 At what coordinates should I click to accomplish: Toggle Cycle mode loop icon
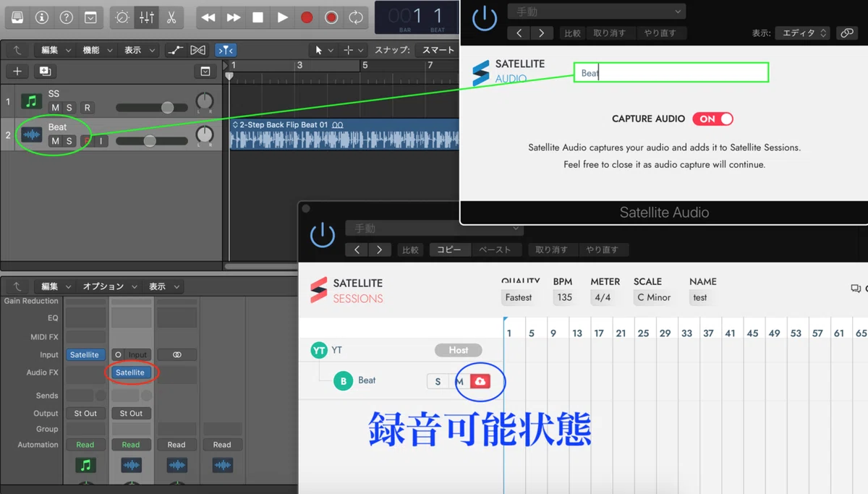pyautogui.click(x=356, y=17)
